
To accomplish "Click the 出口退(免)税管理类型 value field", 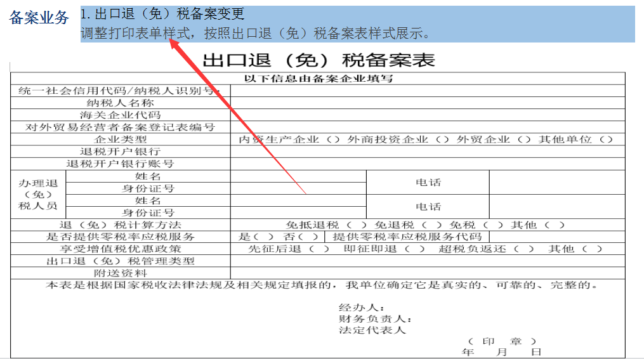I will point(427,261).
